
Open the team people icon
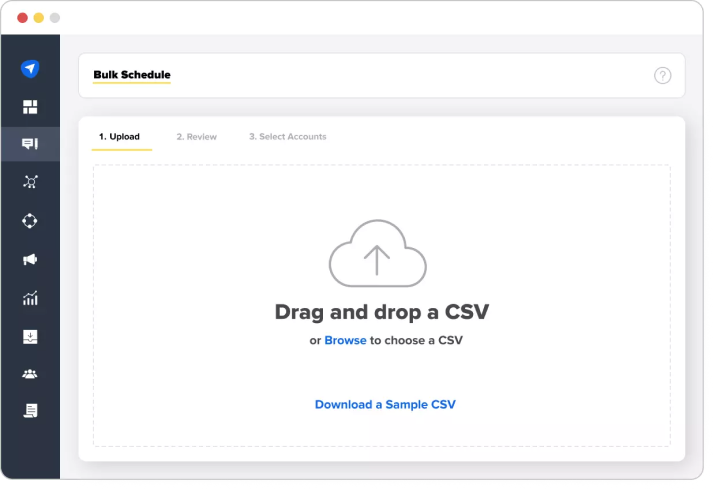(x=30, y=374)
